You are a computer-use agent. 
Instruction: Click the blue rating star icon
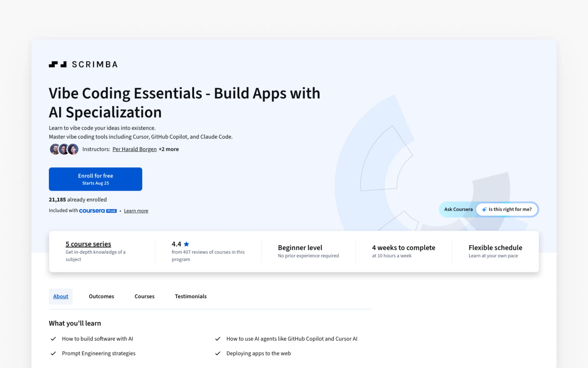pos(186,244)
